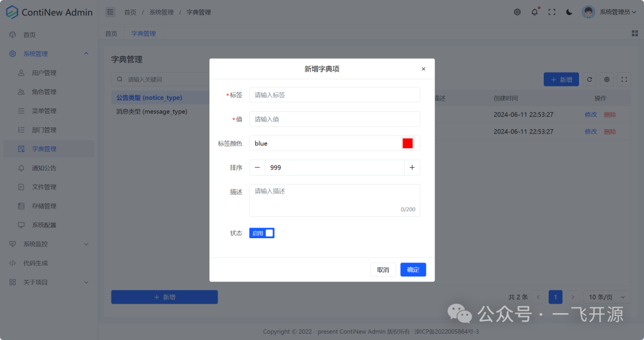Click 删除 in the first table row
Viewport: 644px width, 340px height.
pyautogui.click(x=610, y=114)
